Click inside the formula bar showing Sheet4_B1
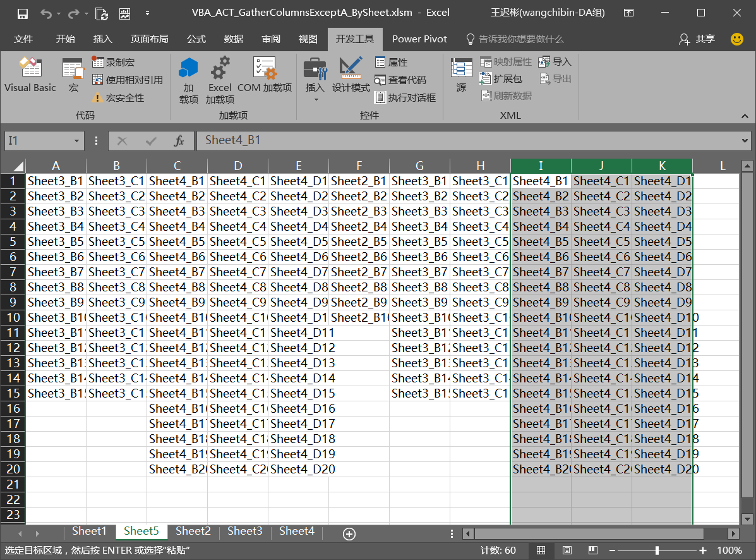Viewport: 756px width, 560px height. pyautogui.click(x=467, y=140)
